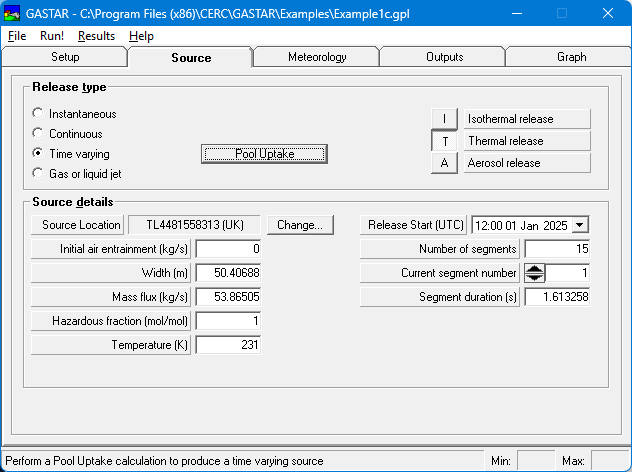Click the Temperature (K) value field
This screenshot has width=632, height=472.
point(228,345)
